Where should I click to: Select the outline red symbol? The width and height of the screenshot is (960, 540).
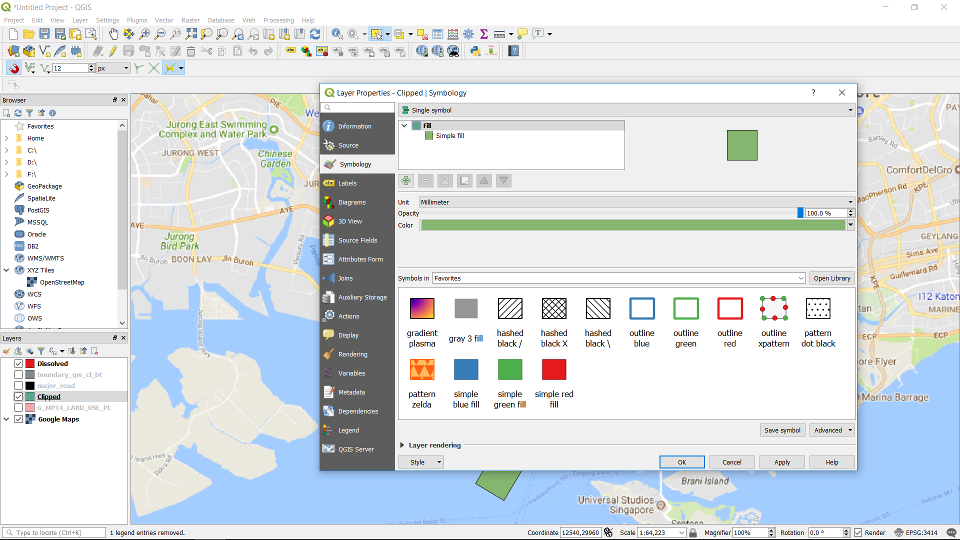pyautogui.click(x=730, y=309)
